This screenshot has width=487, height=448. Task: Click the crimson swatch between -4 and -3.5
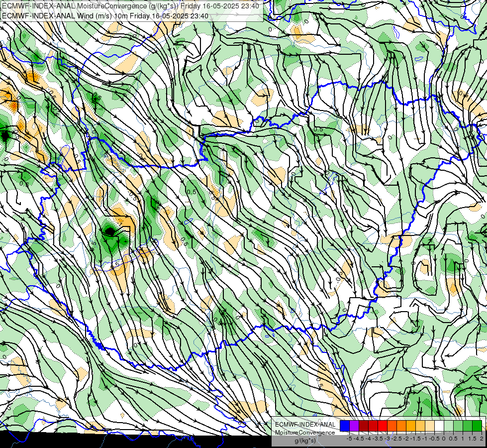click(373, 426)
